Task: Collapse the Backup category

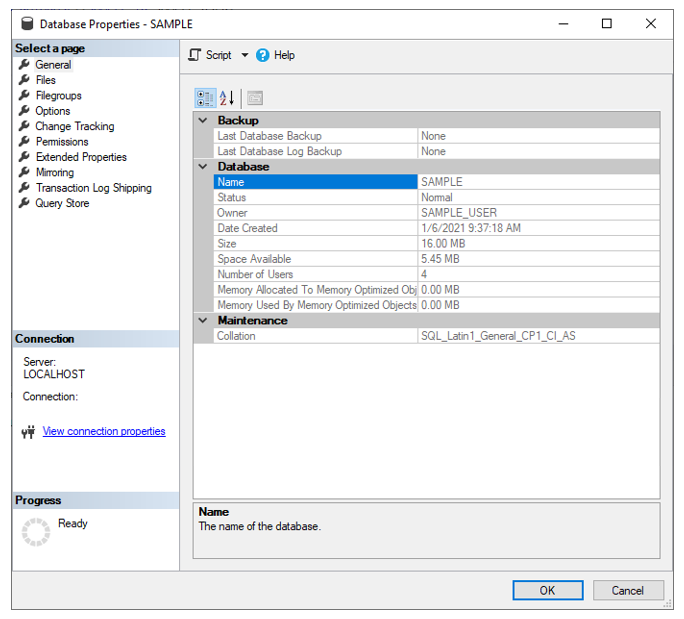Action: (203, 120)
